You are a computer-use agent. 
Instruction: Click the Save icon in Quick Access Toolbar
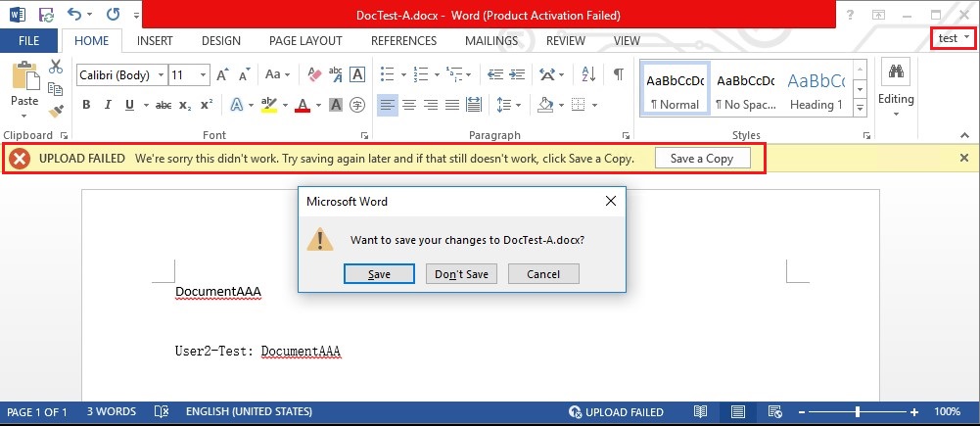point(46,14)
